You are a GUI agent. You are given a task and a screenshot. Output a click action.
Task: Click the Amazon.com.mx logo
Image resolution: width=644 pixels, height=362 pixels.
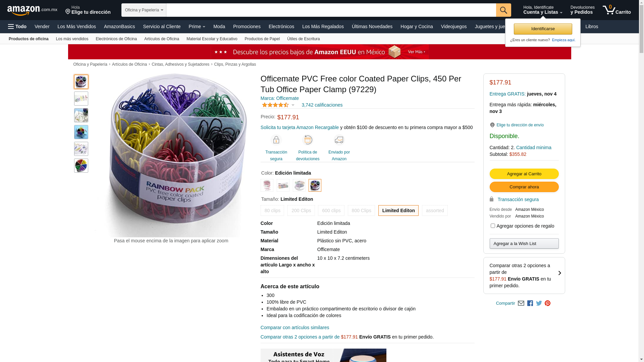[32, 10]
